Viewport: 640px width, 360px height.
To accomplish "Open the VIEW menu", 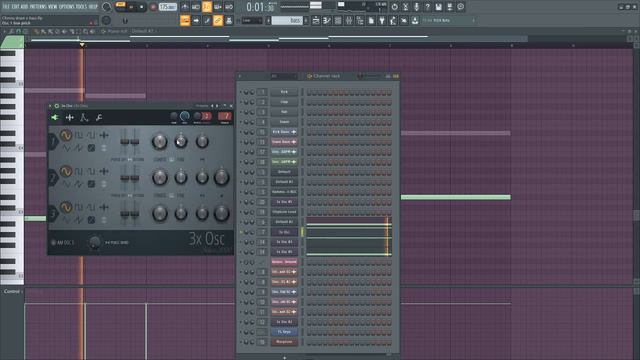I will (52, 7).
